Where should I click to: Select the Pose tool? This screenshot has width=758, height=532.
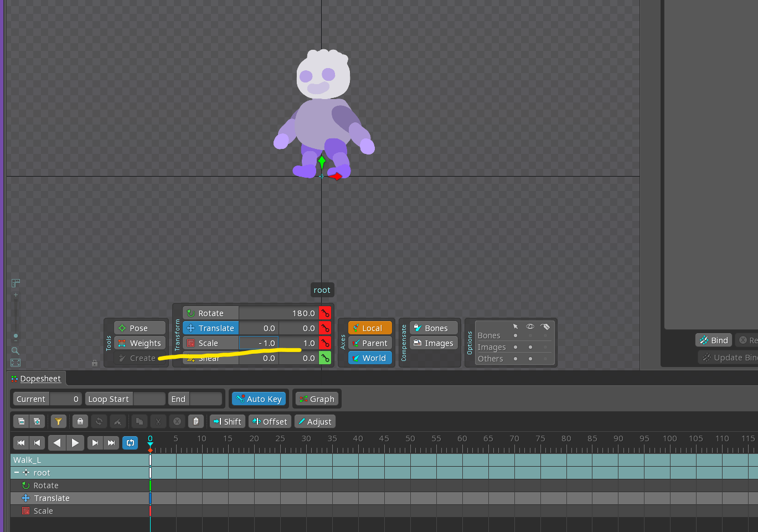(x=140, y=328)
